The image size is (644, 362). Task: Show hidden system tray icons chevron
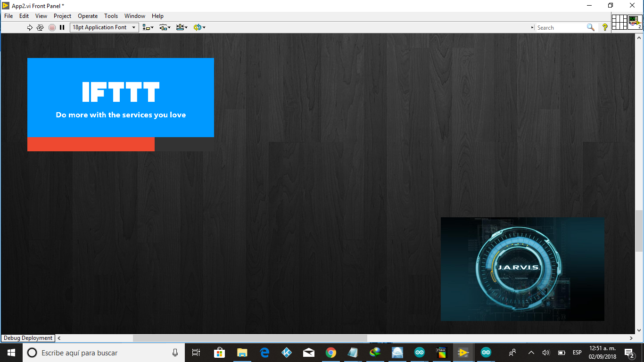click(531, 353)
